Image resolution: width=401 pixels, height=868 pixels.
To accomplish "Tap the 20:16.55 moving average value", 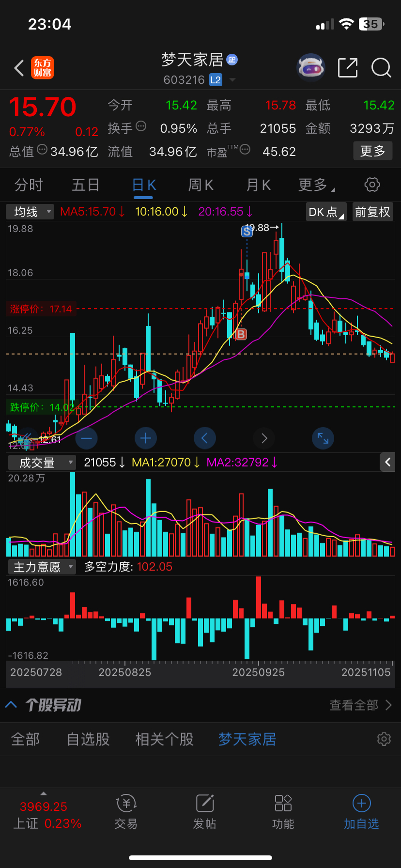I will coord(225,212).
